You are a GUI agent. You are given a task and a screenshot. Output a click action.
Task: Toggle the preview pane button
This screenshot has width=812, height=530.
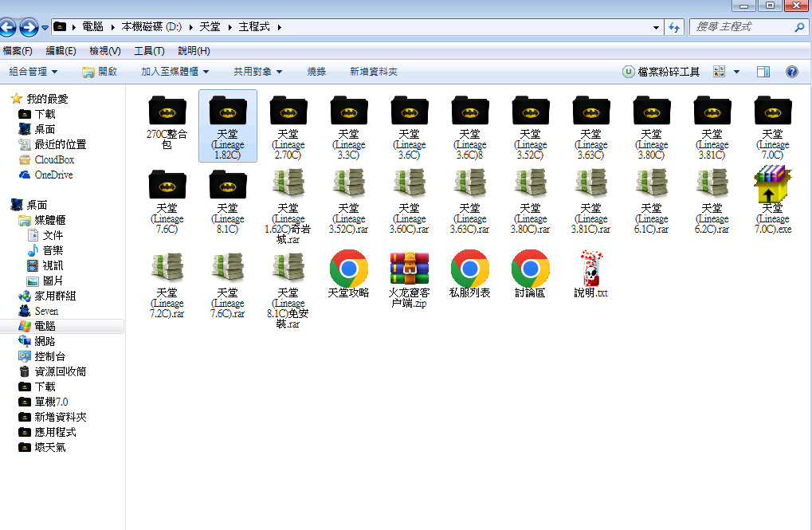(763, 72)
